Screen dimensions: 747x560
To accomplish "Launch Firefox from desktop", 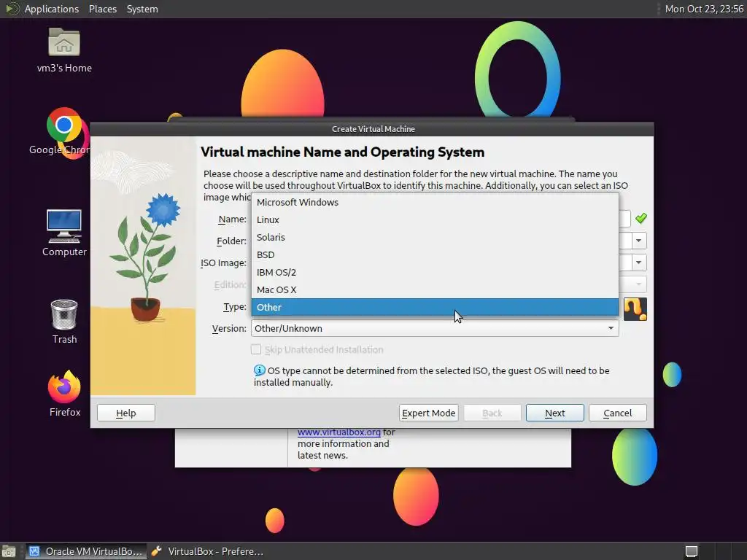I will (64, 386).
